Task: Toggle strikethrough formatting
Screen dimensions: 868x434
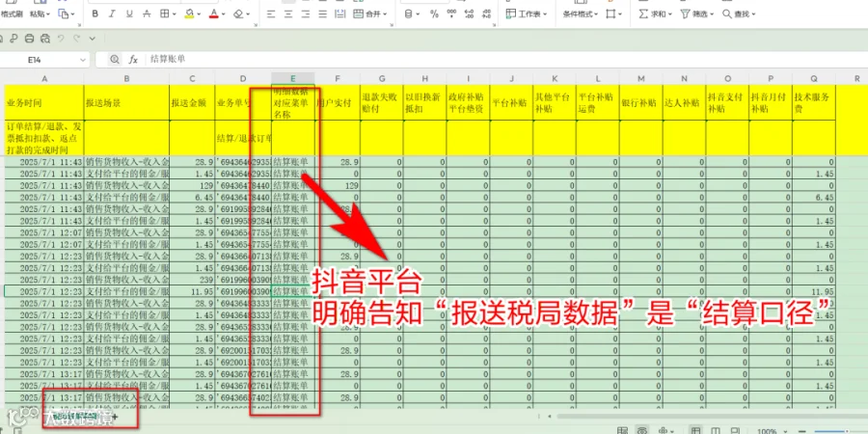Action: pyautogui.click(x=148, y=14)
